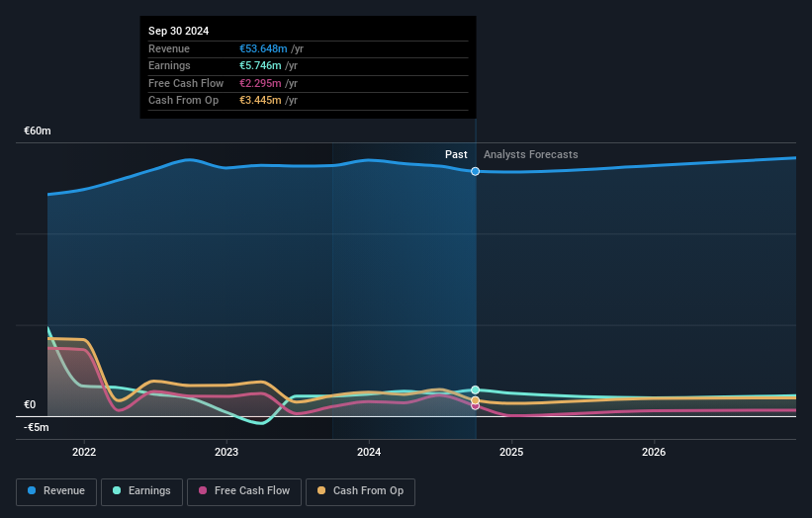
Task: Click the €60m y-axis label
Action: (x=38, y=130)
